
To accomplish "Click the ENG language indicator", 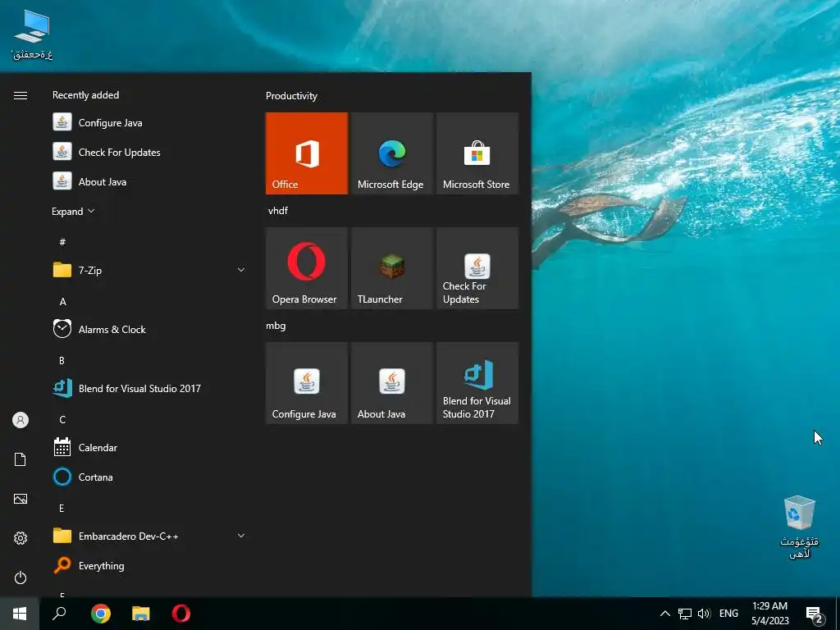I will pyautogui.click(x=728, y=614).
